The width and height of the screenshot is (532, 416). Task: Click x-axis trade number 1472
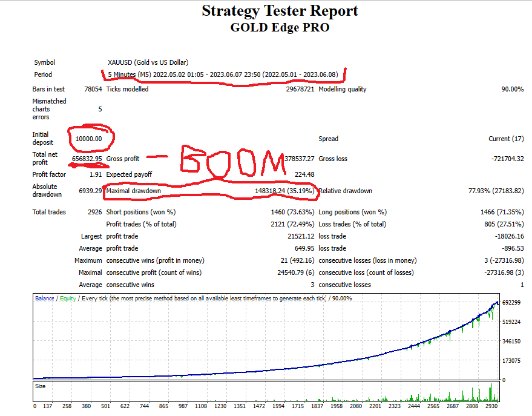click(259, 406)
